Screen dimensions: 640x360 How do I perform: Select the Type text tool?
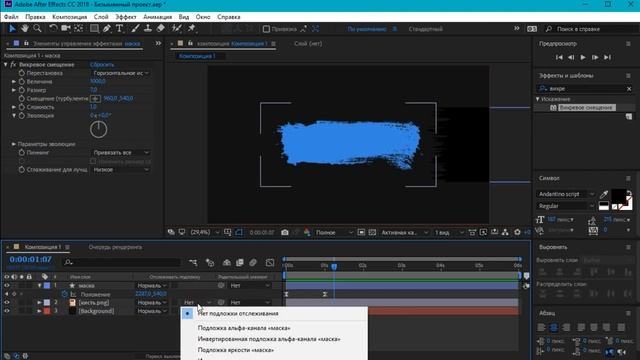click(120, 29)
